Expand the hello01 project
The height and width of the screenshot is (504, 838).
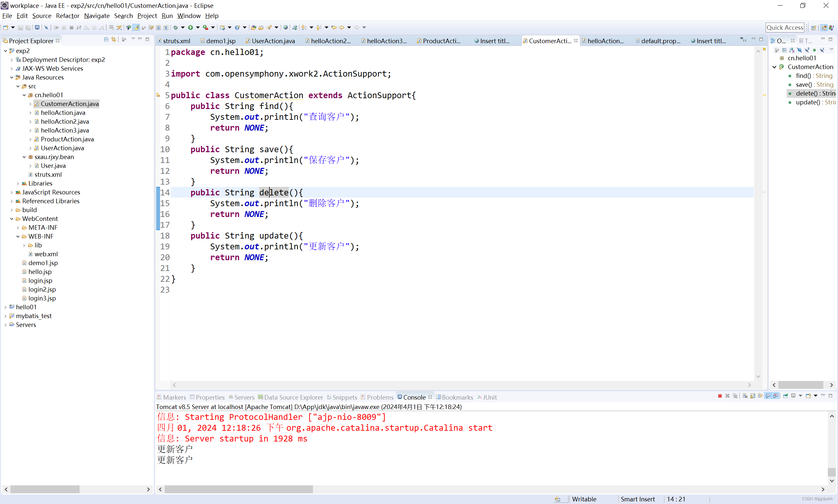pos(6,307)
